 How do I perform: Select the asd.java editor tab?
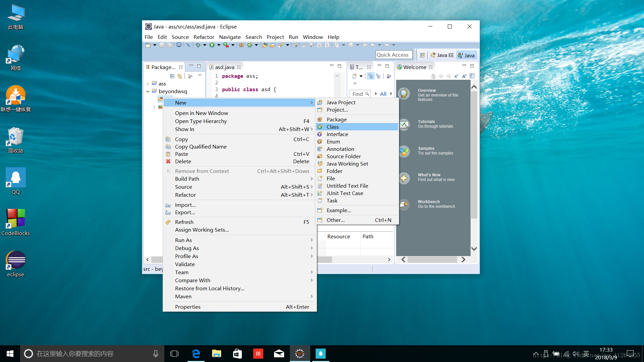(225, 67)
